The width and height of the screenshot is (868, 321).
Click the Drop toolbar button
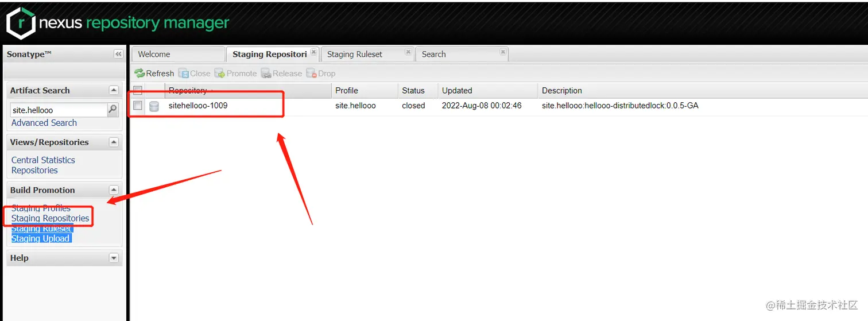pyautogui.click(x=321, y=74)
